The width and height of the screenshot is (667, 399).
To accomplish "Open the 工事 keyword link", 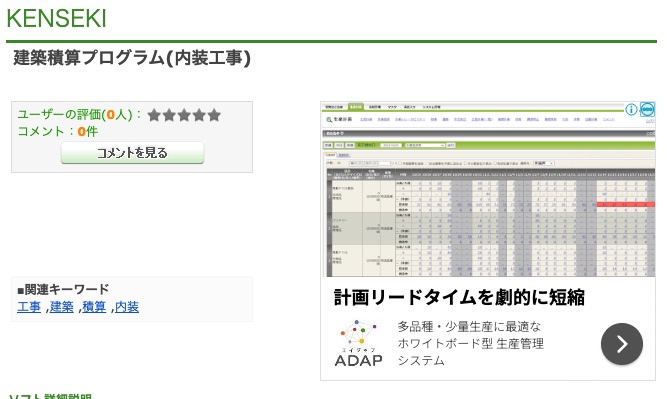I will point(29,307).
